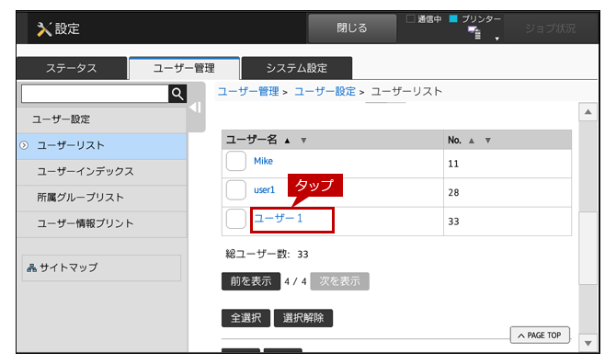Click the scrollbar down arrow
Image resolution: width=616 pixels, height=364 pixels.
(588, 343)
